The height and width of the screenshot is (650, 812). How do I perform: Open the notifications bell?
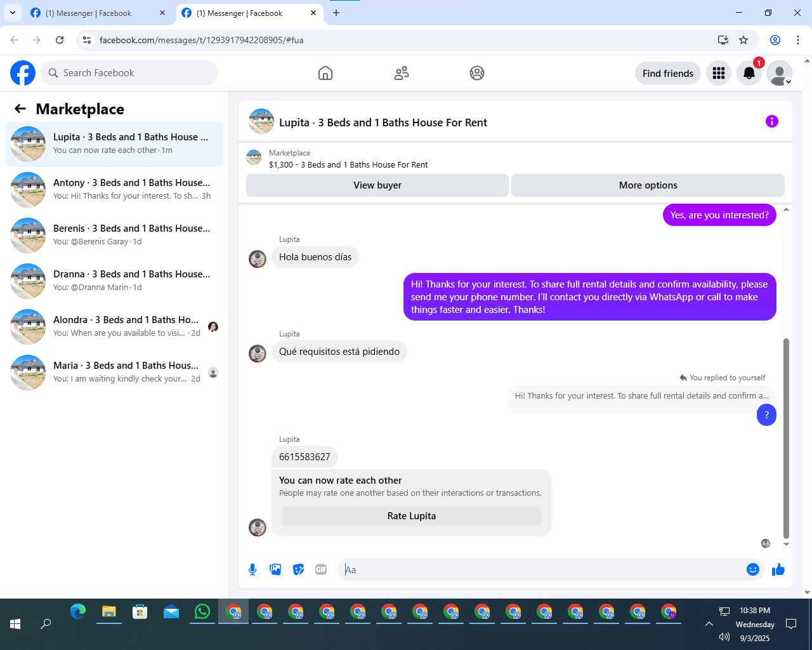pos(749,74)
